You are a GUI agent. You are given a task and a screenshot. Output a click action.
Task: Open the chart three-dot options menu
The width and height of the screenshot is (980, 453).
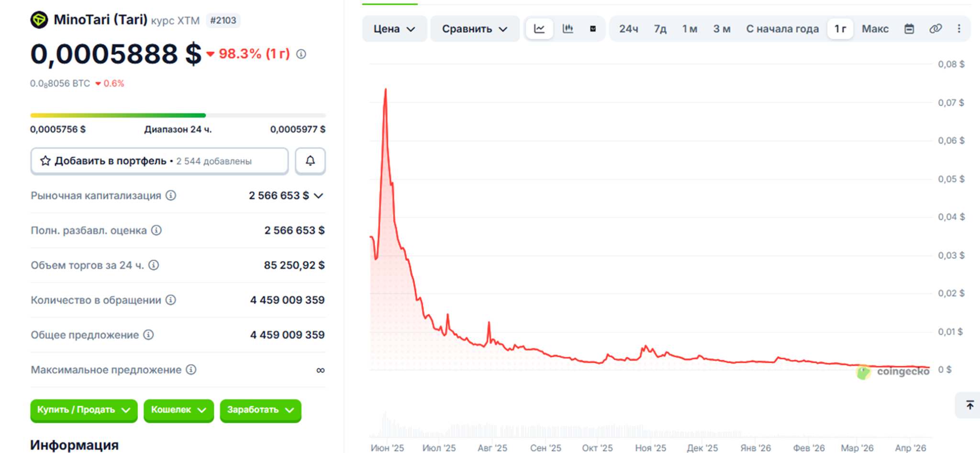point(959,29)
